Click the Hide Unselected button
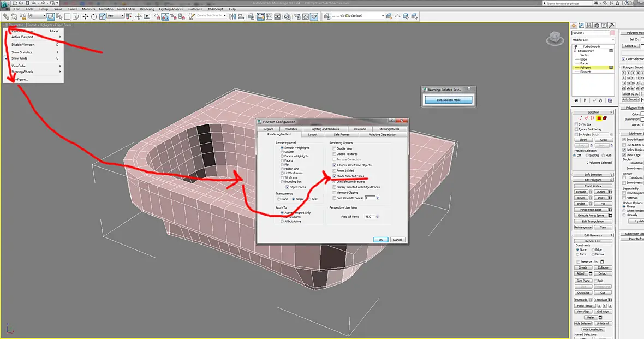 tap(593, 329)
